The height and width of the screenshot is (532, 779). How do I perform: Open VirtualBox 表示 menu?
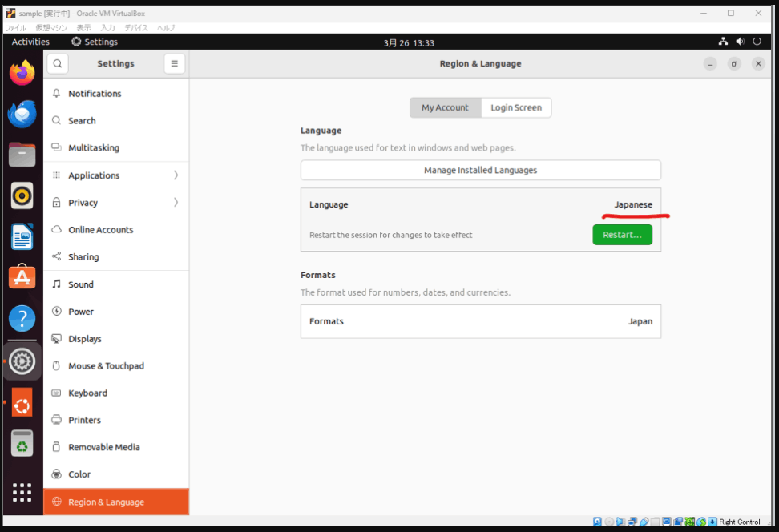[83, 28]
